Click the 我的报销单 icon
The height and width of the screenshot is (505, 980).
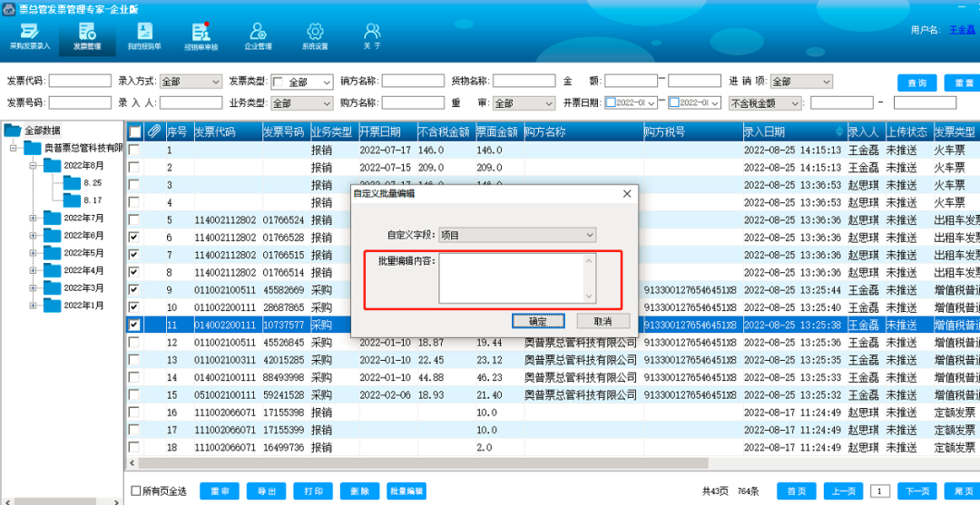click(x=144, y=36)
